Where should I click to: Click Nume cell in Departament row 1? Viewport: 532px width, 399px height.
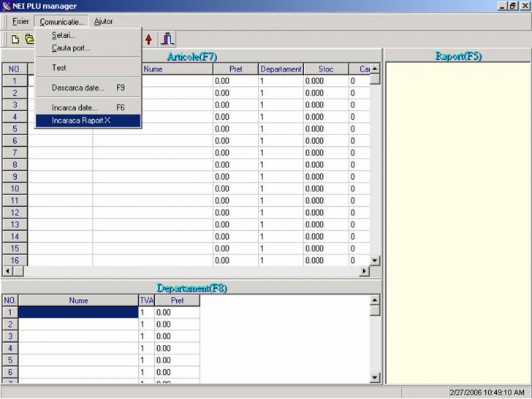tap(78, 312)
